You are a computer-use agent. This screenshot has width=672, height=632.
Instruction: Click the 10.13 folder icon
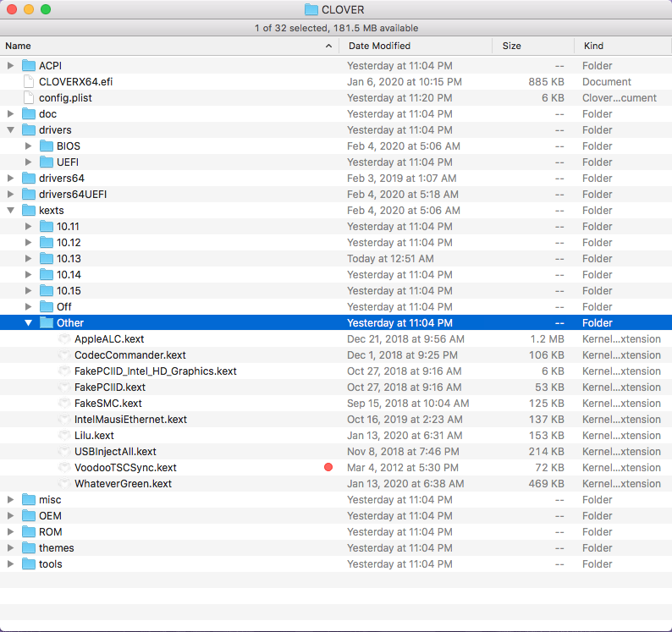[47, 258]
